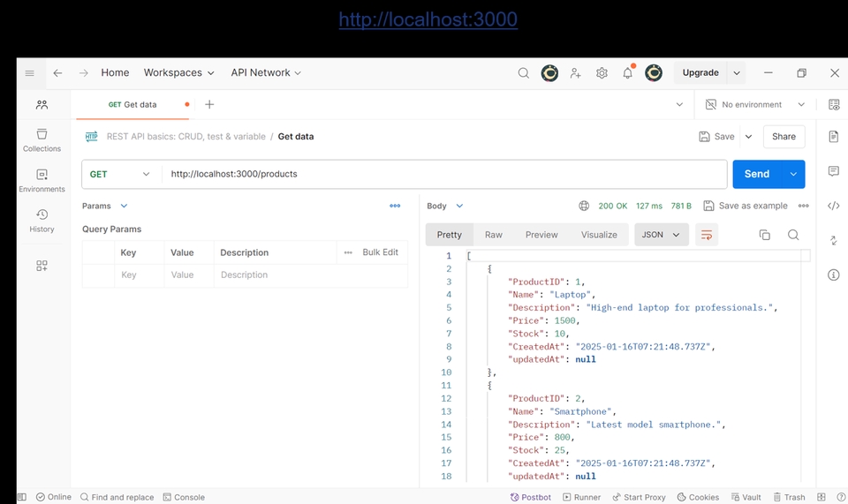Image resolution: width=848 pixels, height=504 pixels.
Task: Open the settings gear icon
Action: point(602,73)
